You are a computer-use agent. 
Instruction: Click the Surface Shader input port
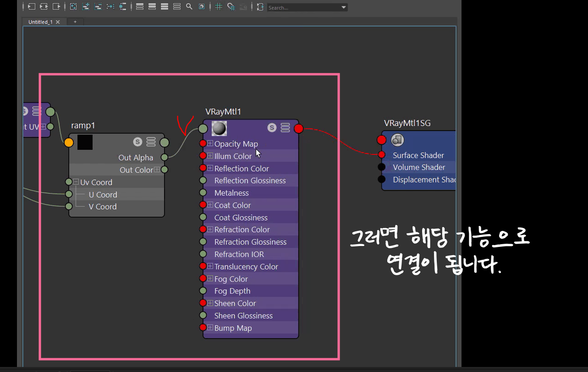[x=381, y=155]
